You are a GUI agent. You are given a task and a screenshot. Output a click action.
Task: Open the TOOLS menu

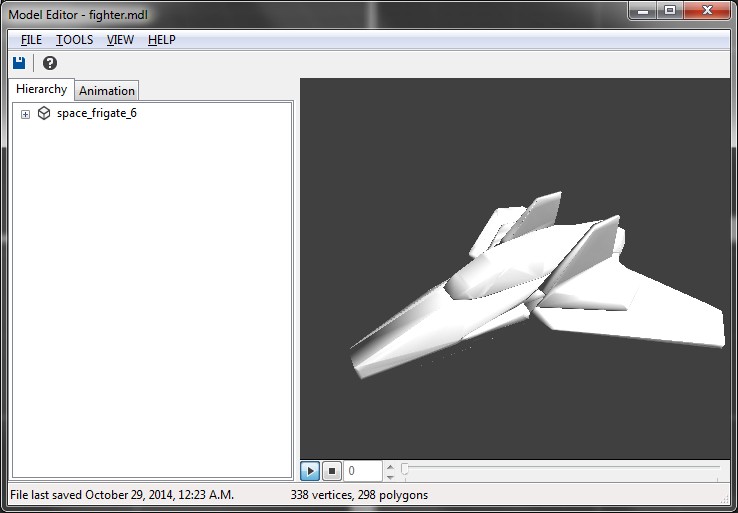(x=74, y=40)
